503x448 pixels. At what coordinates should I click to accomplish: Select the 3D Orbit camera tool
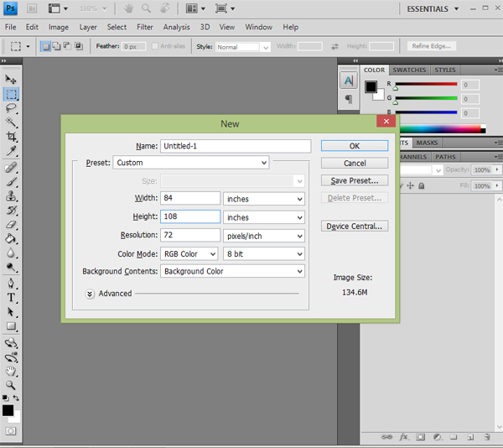[x=11, y=357]
